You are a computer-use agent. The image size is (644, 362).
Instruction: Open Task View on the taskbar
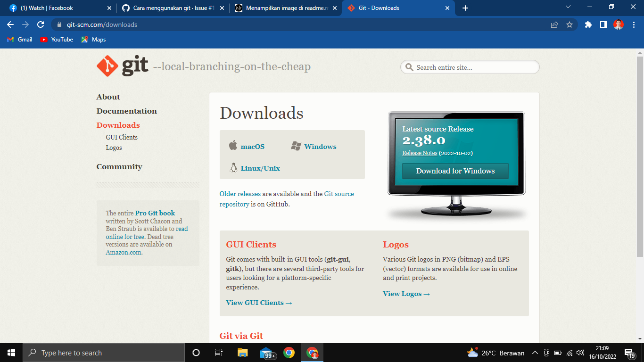219,353
